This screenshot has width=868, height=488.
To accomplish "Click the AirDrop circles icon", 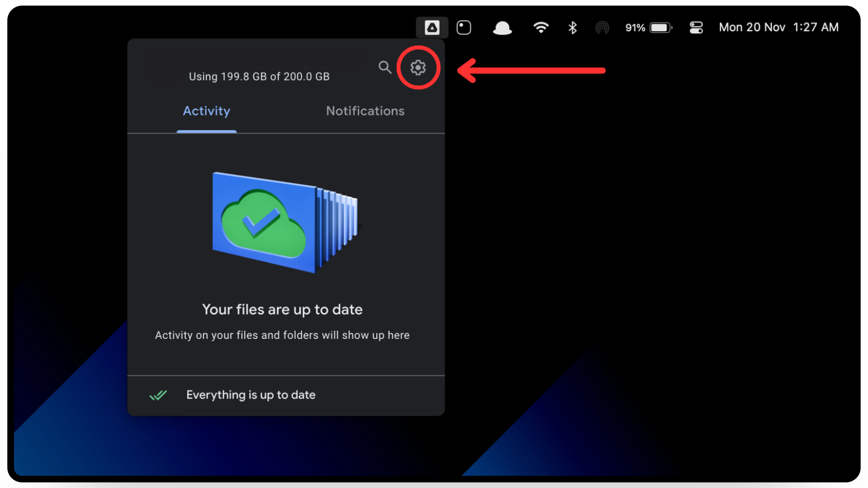I will click(x=602, y=28).
